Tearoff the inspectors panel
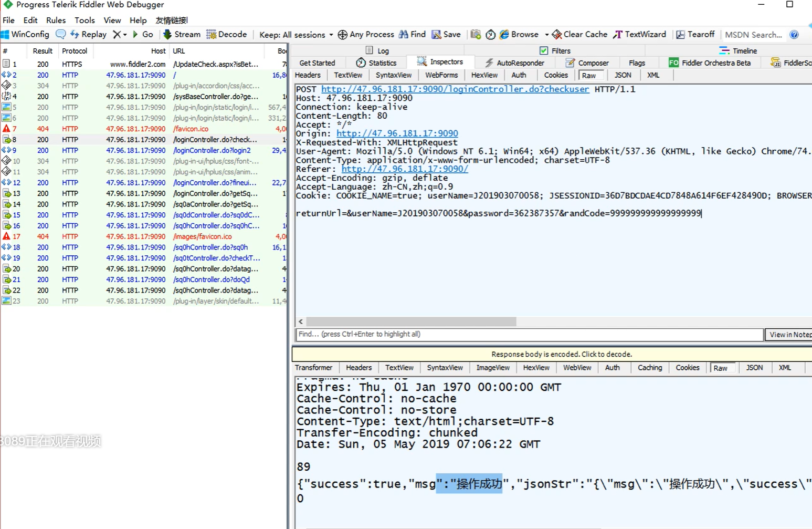 click(x=695, y=34)
